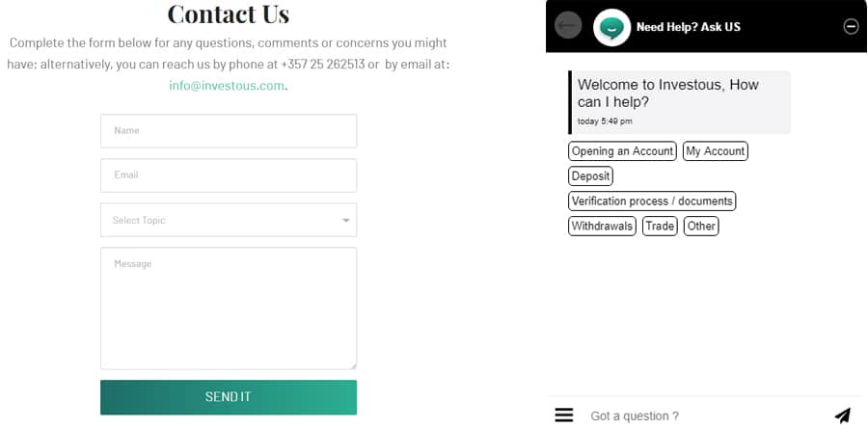Select the My Account quick reply

[x=715, y=151]
